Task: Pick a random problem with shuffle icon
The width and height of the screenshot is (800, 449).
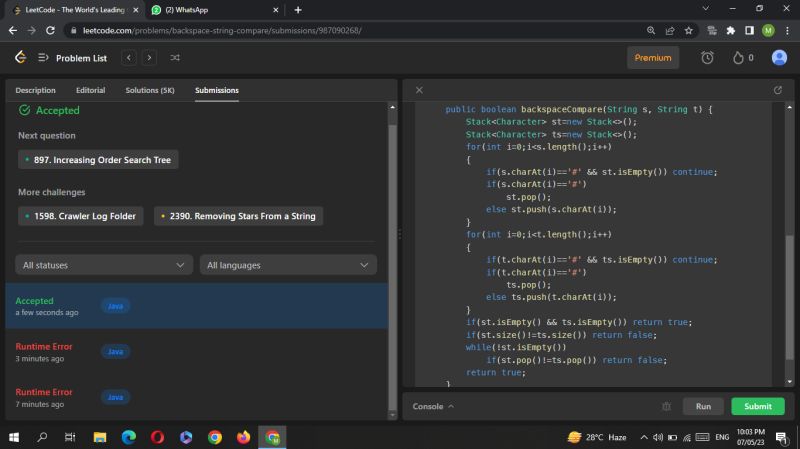Action: pyautogui.click(x=176, y=58)
